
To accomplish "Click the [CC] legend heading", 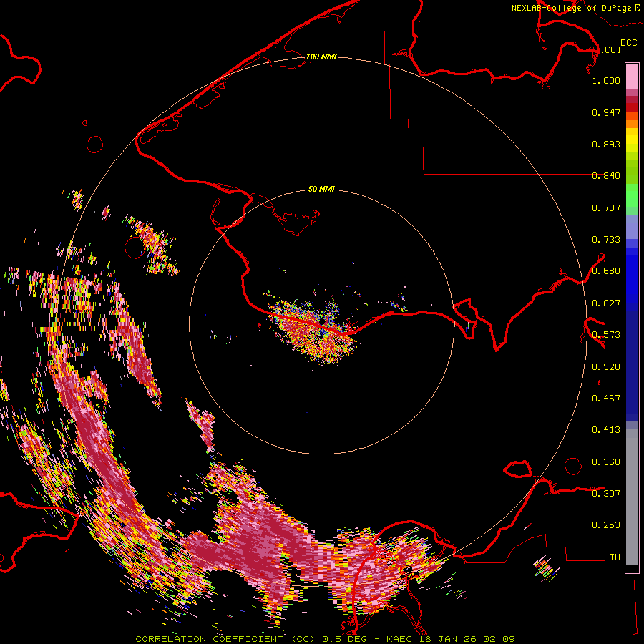I will point(610,49).
